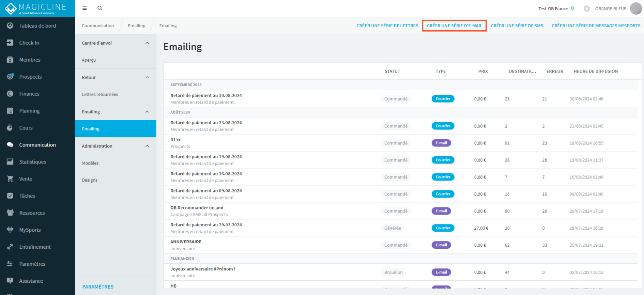Click the Générée status badge
Screen dimensions: 644x295
(x=393, y=228)
